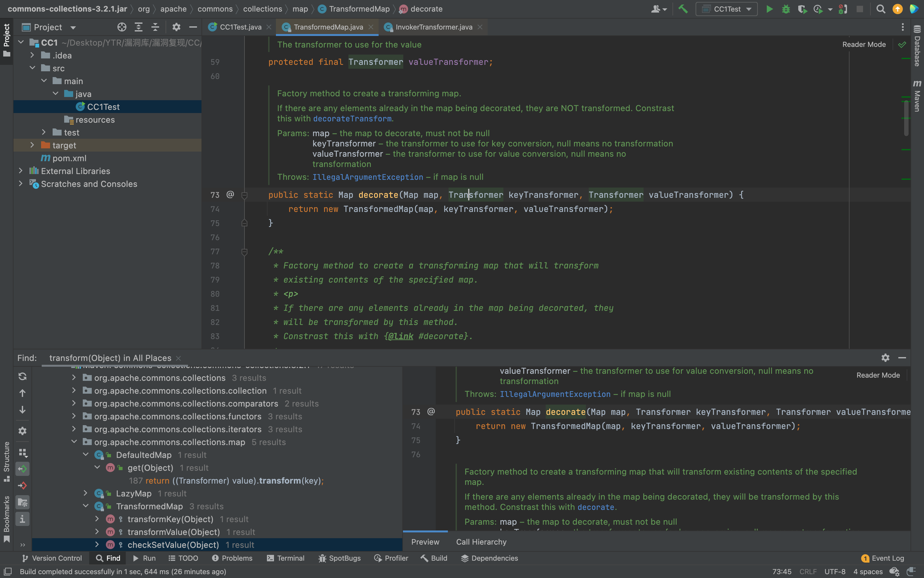Open the Event Log
The height and width of the screenshot is (578, 924).
[x=883, y=558]
